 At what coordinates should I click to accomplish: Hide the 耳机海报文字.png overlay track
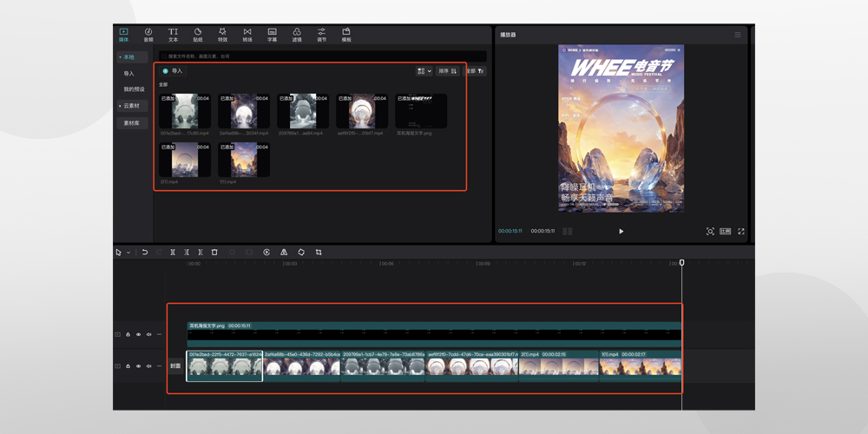(138, 334)
